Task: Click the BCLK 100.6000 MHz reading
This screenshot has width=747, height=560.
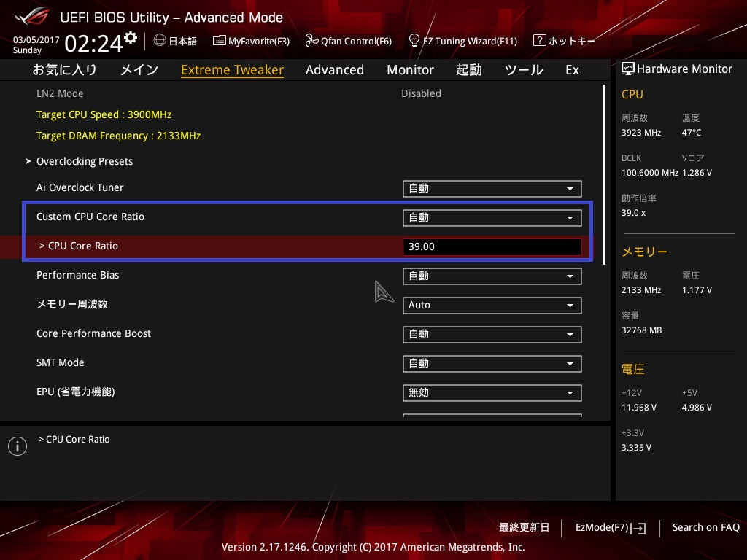Action: 650,172
